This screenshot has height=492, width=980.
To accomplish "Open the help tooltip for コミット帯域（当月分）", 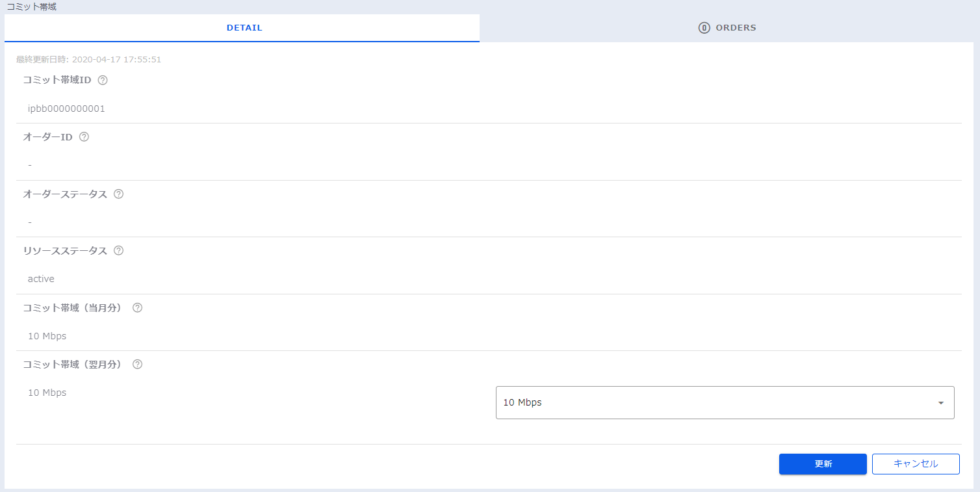I will pyautogui.click(x=137, y=308).
